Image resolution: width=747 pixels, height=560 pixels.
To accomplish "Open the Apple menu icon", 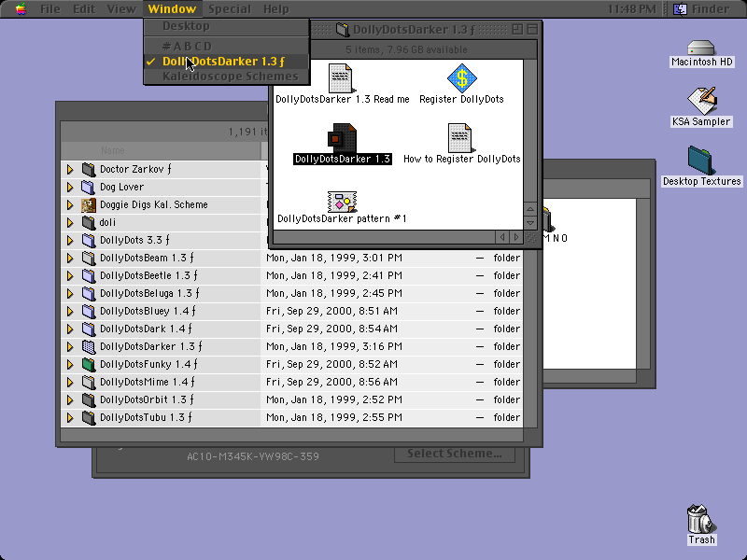I will [x=21, y=9].
